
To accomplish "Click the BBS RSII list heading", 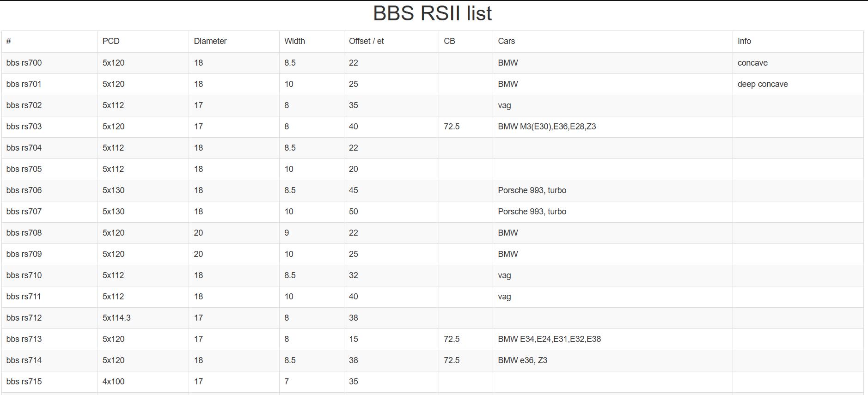I will (432, 13).
